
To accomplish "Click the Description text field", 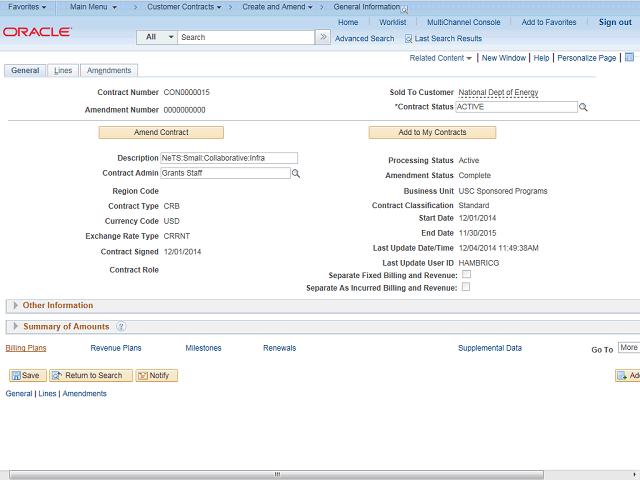I will pos(228,158).
